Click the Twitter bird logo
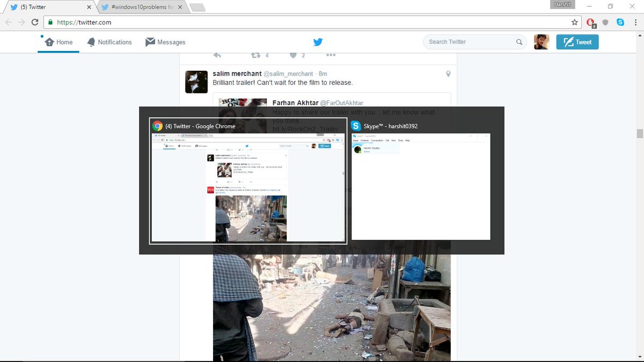 [318, 42]
